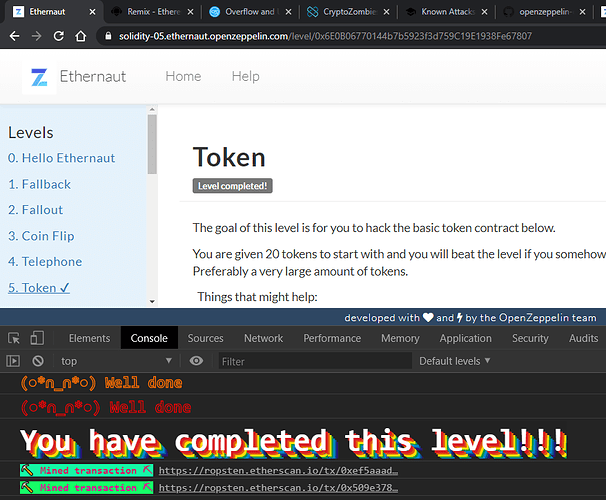The width and height of the screenshot is (606, 500).
Task: Close the openzeppelin browser tab
Action: (x=582, y=12)
